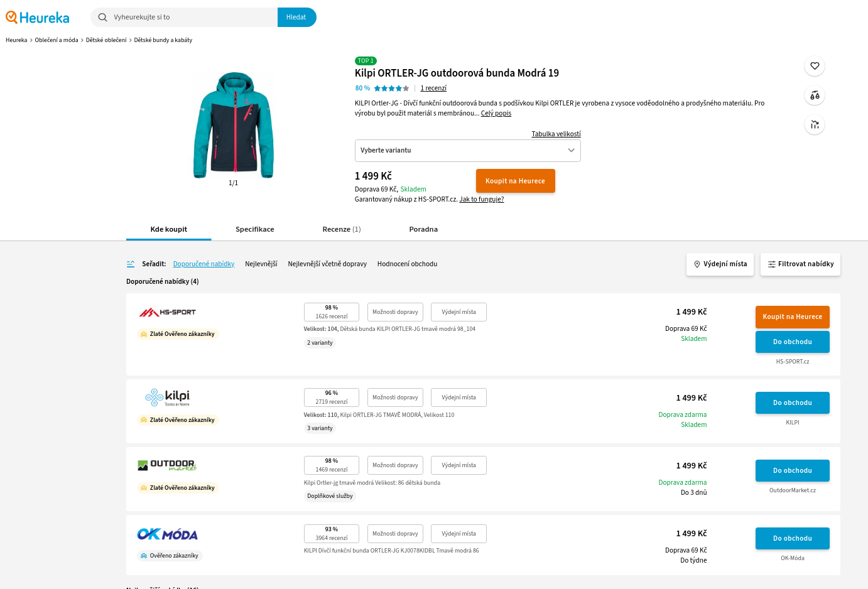Go to OK-Móda via Do obchodu
Viewport: 868px width, 589px height.
click(x=793, y=539)
